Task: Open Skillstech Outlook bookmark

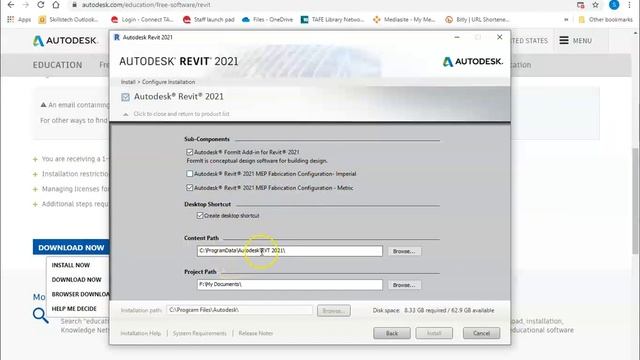Action: (x=68, y=20)
